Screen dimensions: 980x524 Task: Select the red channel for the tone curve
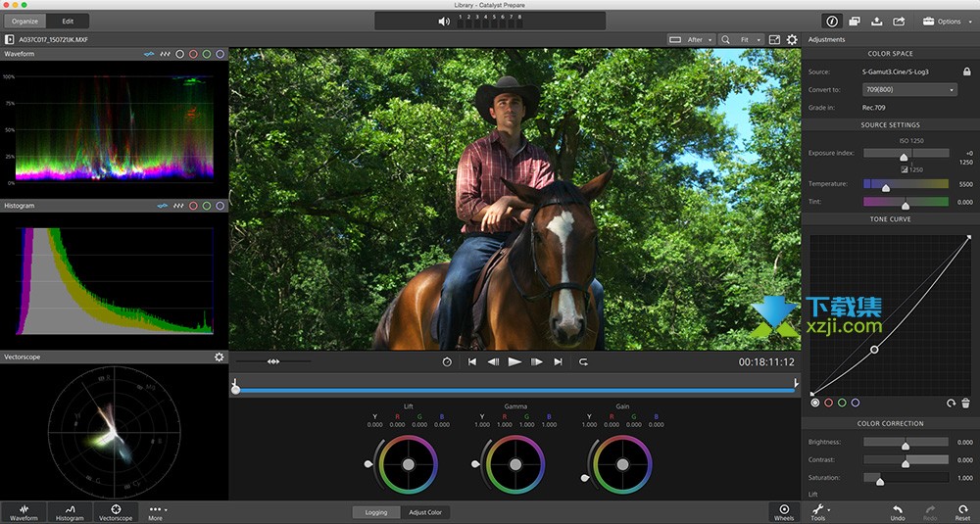pos(829,403)
